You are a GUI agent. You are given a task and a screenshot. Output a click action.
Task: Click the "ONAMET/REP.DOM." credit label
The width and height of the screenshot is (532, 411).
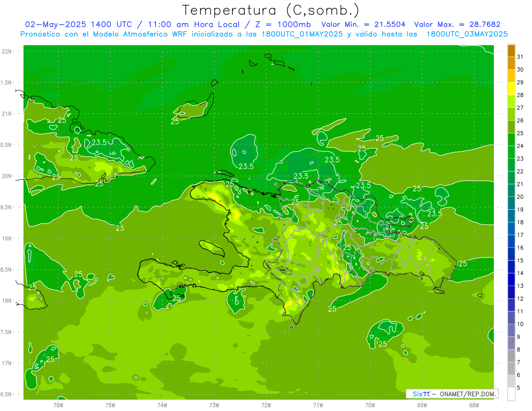[x=468, y=394]
